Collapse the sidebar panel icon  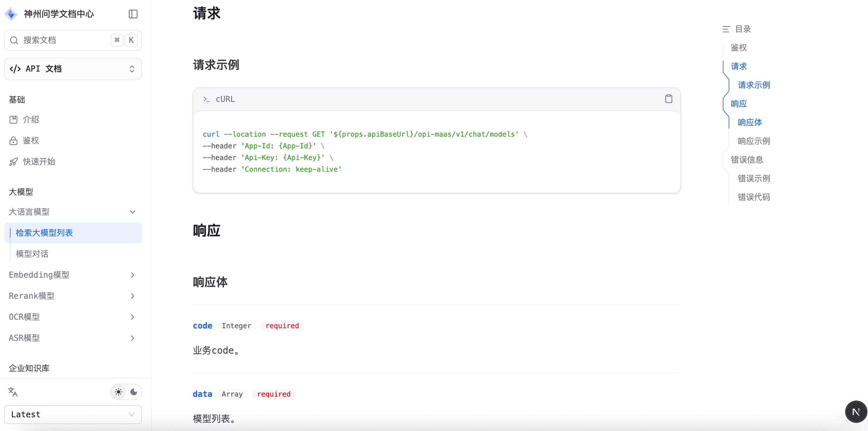pyautogui.click(x=133, y=14)
